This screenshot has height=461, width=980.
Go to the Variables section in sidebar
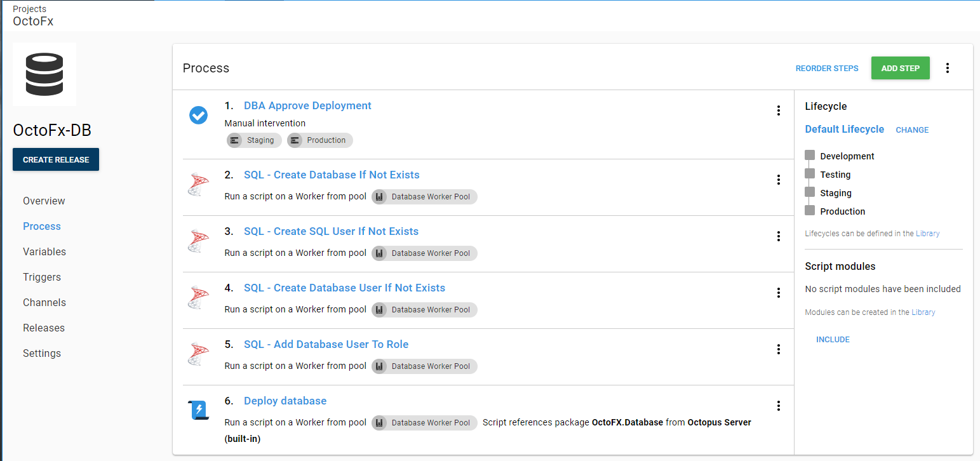(44, 252)
